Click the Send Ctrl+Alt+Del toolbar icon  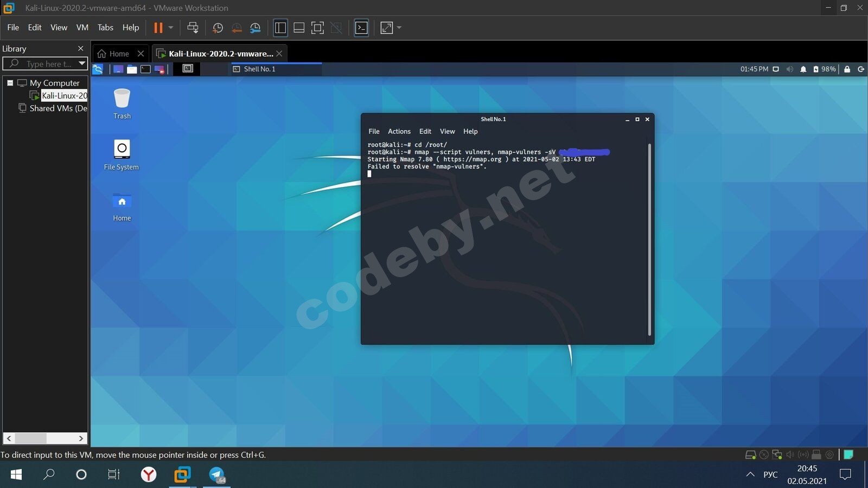[193, 28]
